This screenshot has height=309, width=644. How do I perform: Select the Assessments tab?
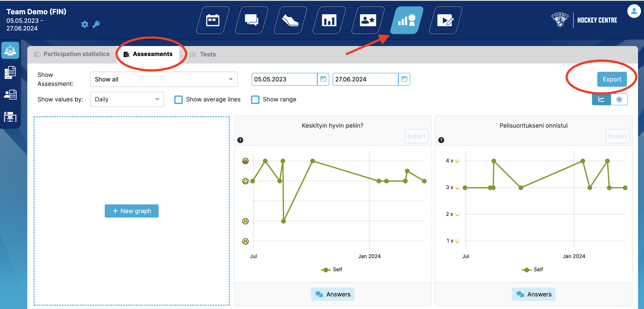pos(148,54)
